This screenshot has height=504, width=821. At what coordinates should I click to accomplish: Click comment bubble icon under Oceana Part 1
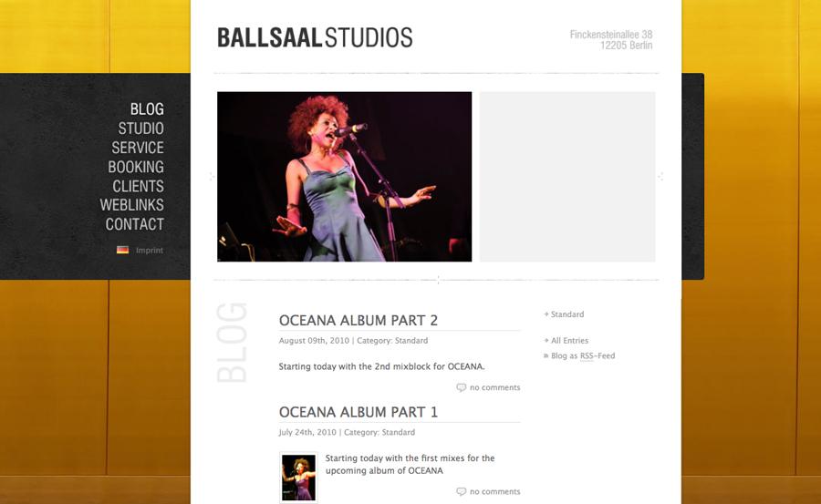(x=461, y=491)
